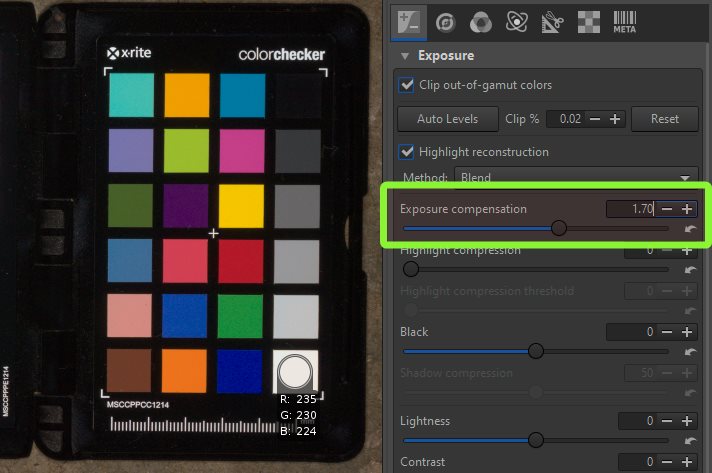Click the white patch on the colorchecker
The height and width of the screenshot is (473, 712).
coord(295,371)
